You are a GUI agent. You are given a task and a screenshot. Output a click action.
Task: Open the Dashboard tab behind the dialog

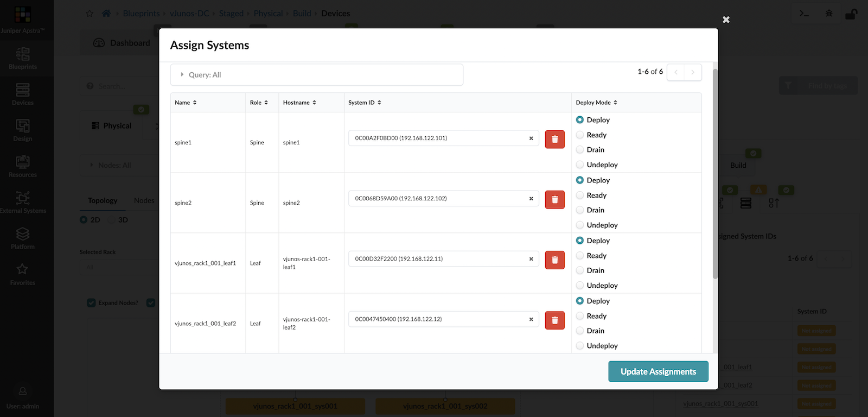(x=122, y=43)
